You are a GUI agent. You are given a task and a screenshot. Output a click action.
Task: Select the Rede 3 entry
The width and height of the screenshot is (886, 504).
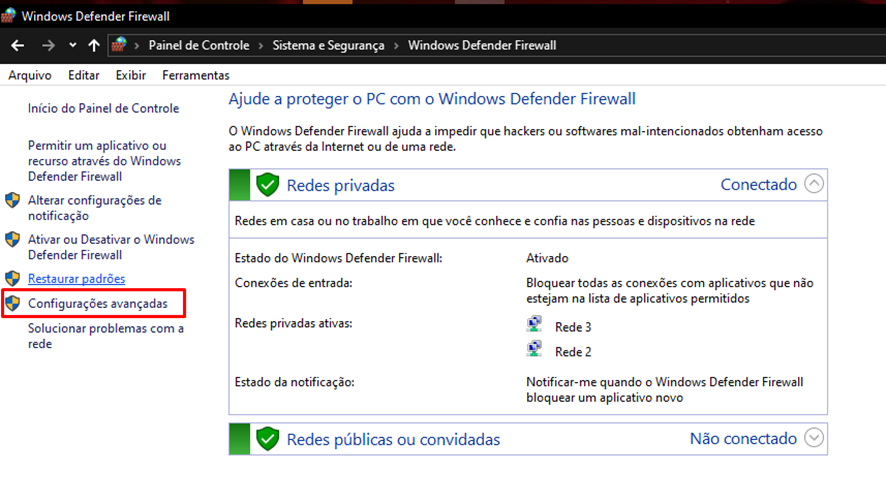pyautogui.click(x=573, y=327)
